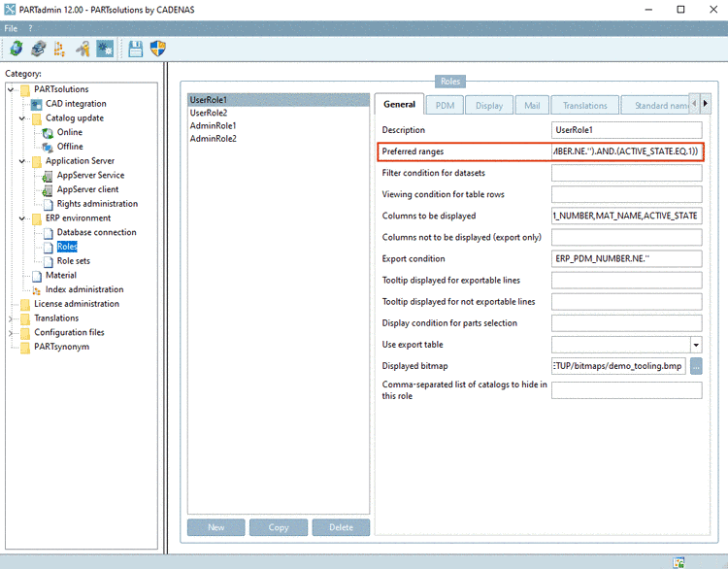This screenshot has height=569, width=728.
Task: Collapse the Application Server folder
Action: (x=21, y=161)
